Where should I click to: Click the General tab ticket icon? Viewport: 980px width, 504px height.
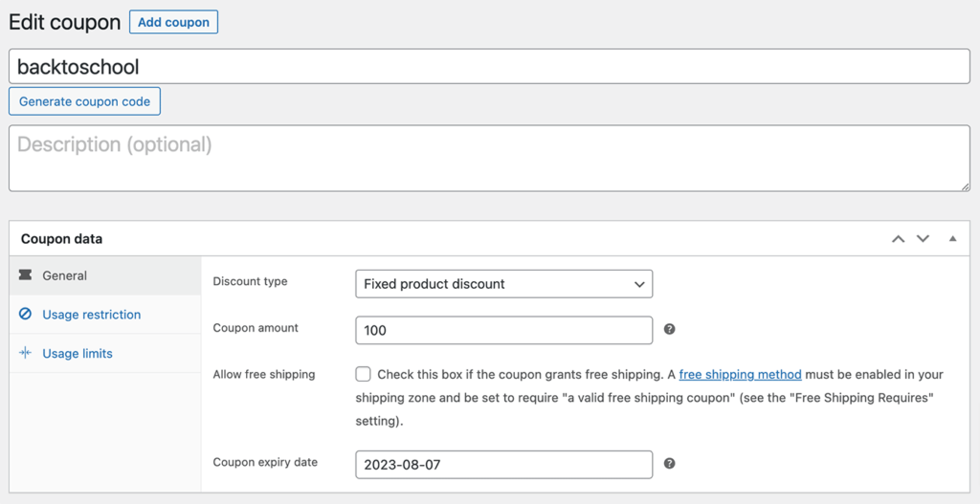coord(25,275)
